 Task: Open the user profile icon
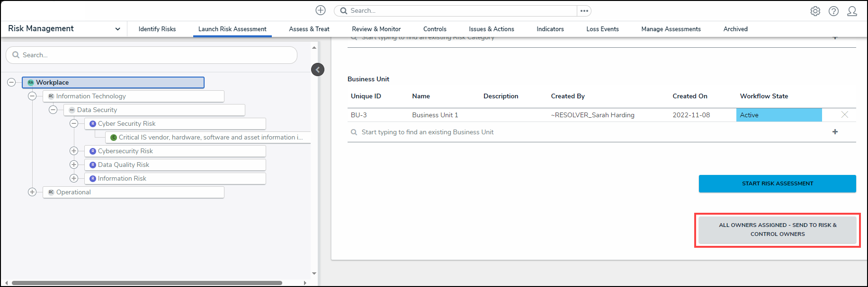coord(852,11)
